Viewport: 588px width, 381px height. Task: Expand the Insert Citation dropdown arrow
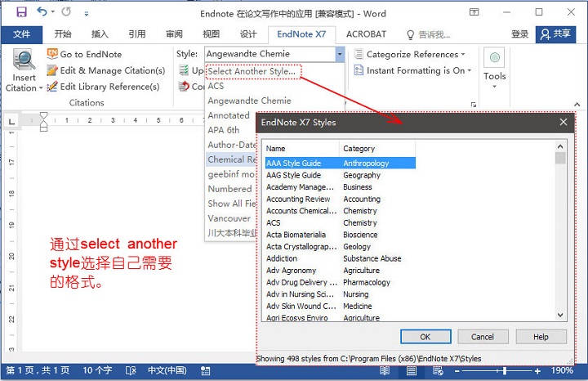(41, 88)
